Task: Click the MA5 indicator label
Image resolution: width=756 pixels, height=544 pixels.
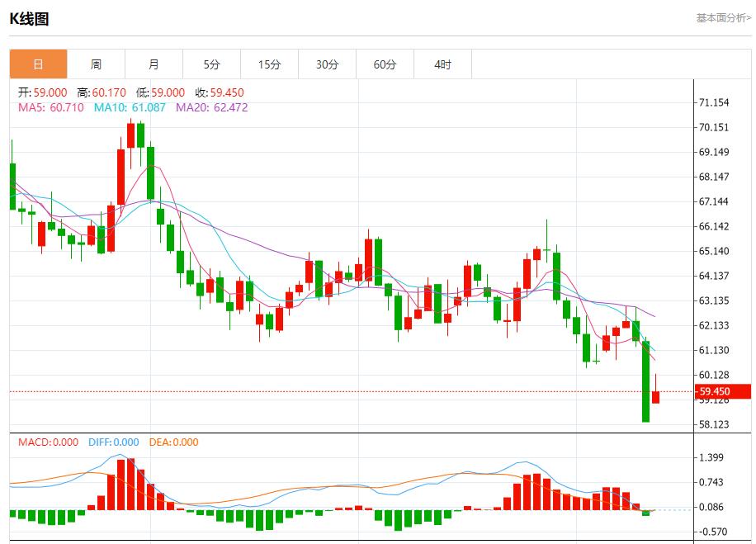Action: (50, 107)
